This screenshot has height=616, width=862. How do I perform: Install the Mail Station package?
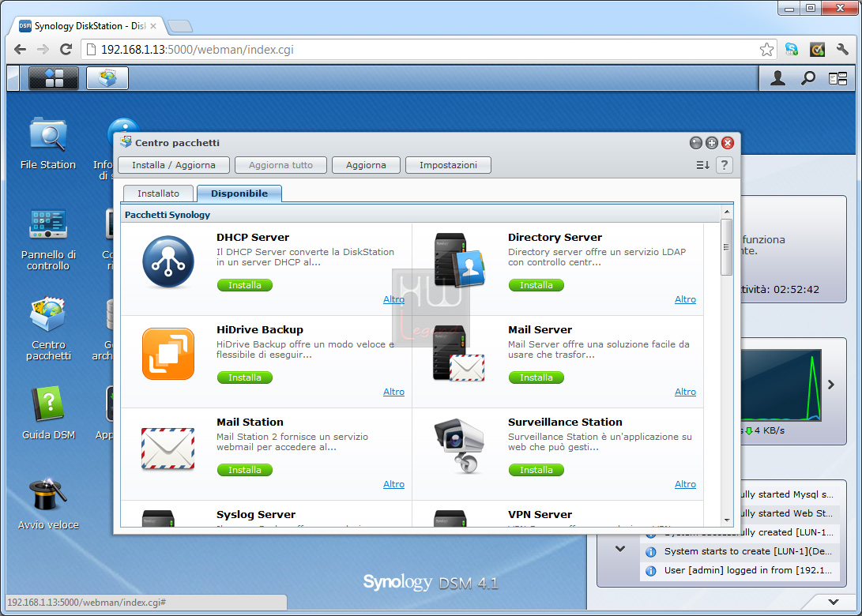point(245,470)
